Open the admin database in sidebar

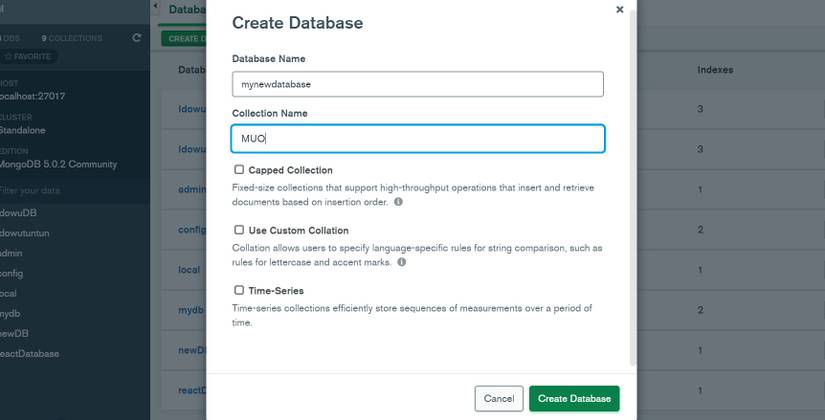12,253
